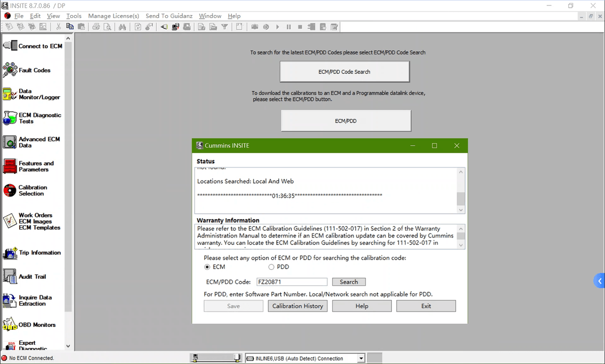
Task: Select the ECM radio button
Action: pyautogui.click(x=207, y=267)
